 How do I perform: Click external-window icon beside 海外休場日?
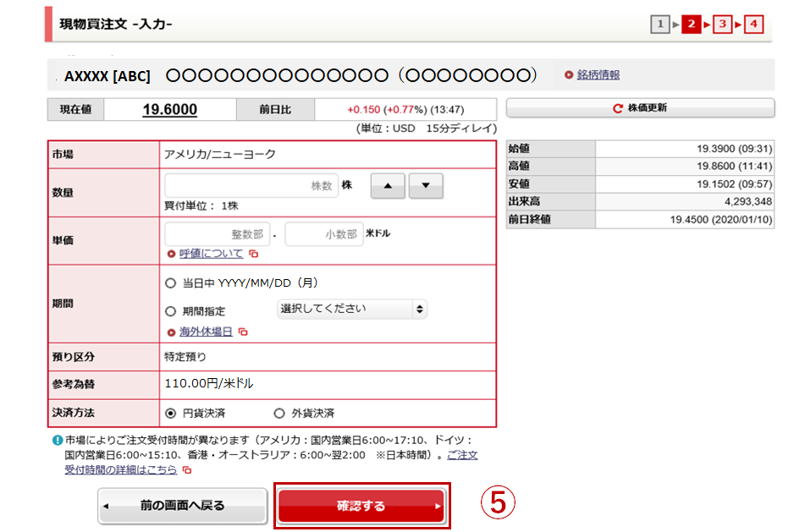tap(243, 332)
